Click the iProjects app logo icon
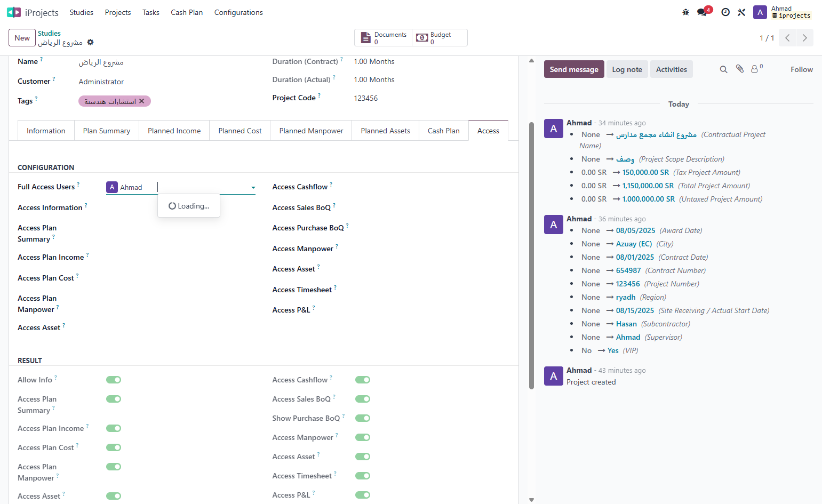Screen dimensions: 822x504 pos(14,12)
